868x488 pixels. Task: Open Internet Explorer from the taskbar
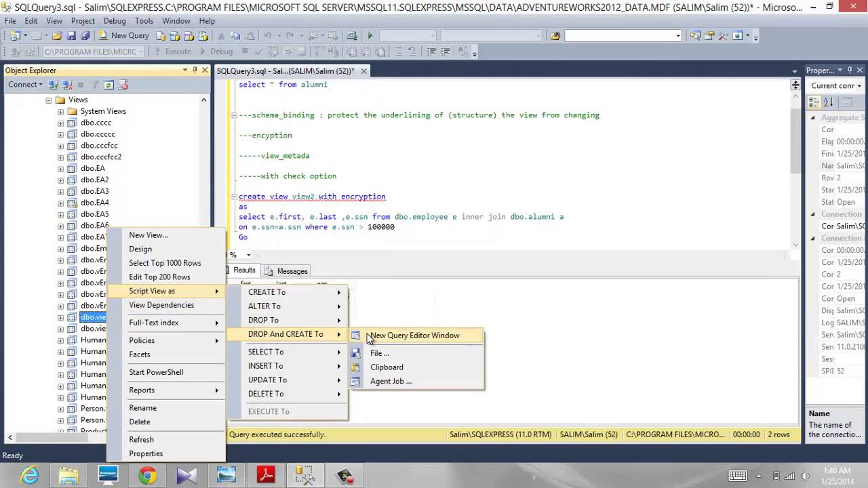point(30,475)
